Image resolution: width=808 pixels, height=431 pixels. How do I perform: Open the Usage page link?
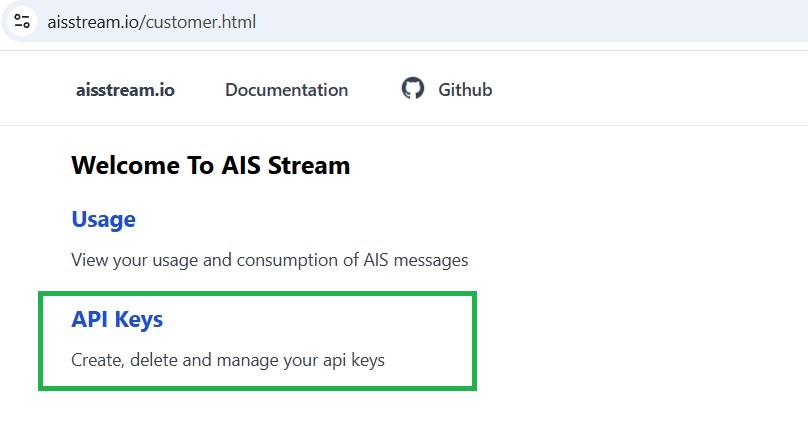click(103, 219)
